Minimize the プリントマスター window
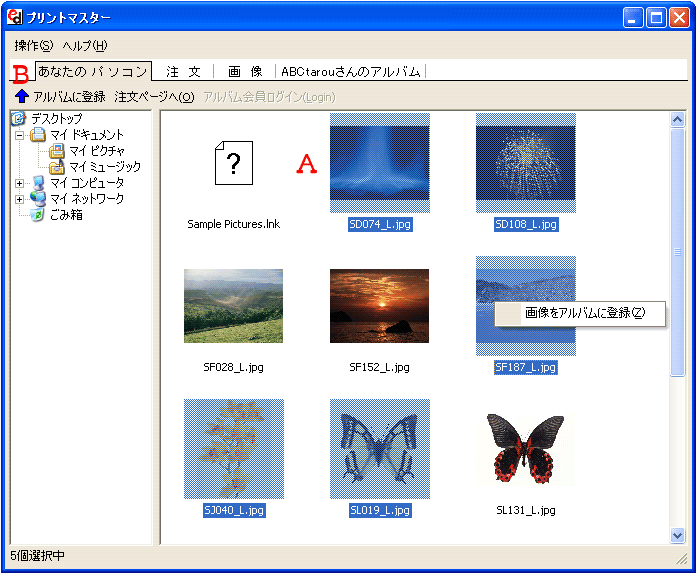 tap(633, 18)
